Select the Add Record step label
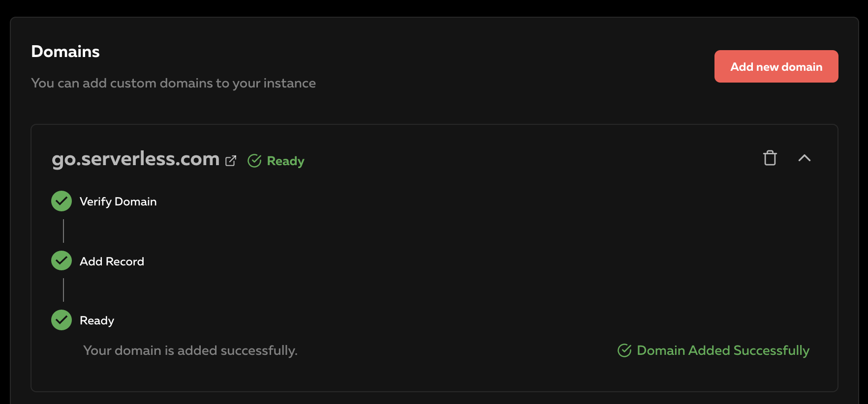The width and height of the screenshot is (868, 404). pyautogui.click(x=112, y=261)
